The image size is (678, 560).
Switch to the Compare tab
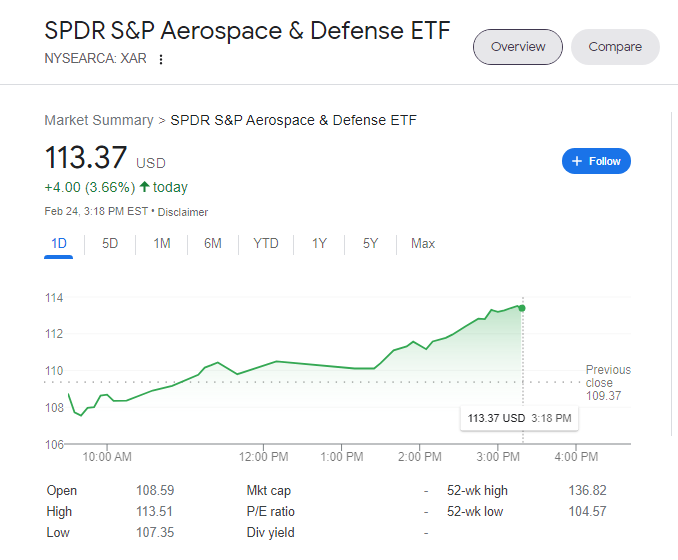point(615,47)
